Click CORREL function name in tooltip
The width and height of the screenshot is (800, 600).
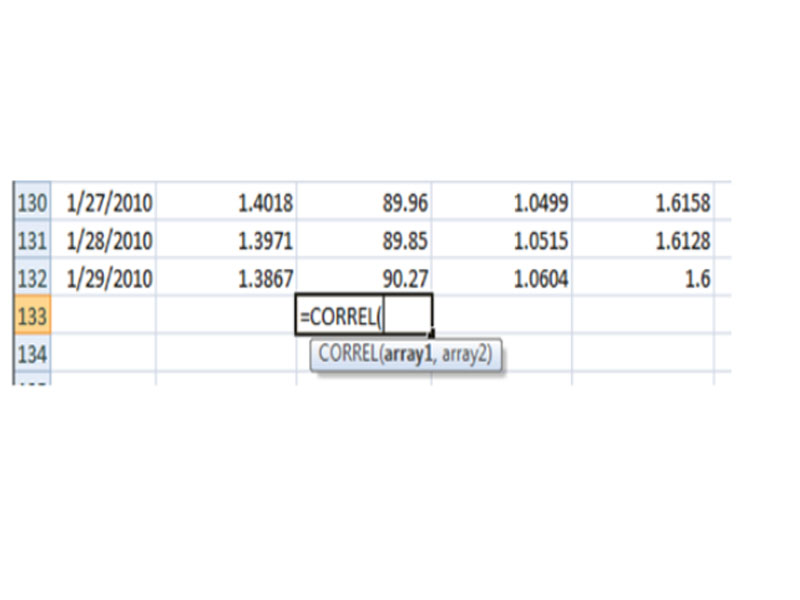coord(348,353)
